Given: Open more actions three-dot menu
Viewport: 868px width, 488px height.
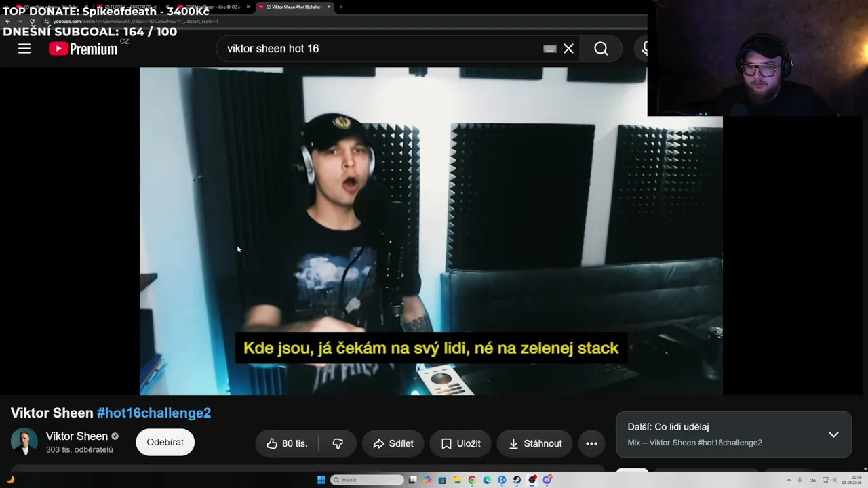Looking at the screenshot, I should [x=591, y=443].
